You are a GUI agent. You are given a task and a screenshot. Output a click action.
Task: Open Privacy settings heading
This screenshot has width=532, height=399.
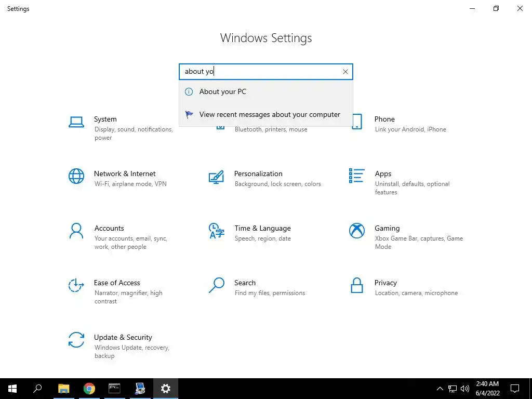pos(385,283)
